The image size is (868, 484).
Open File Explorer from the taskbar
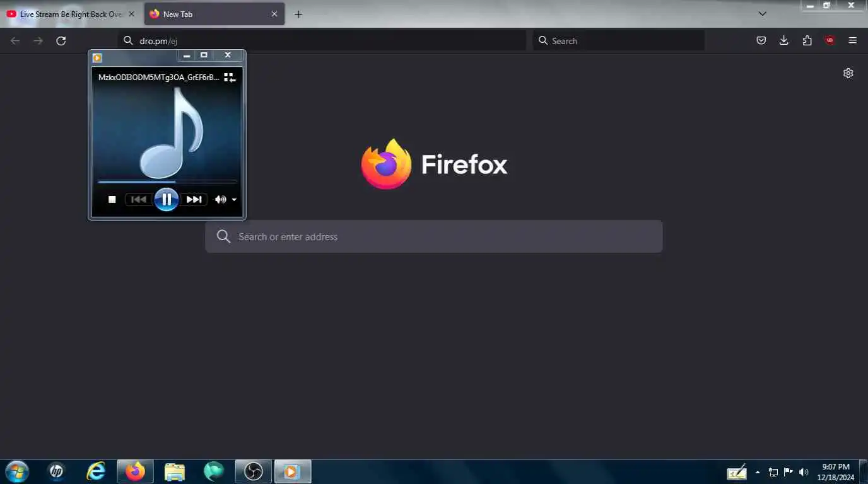click(175, 471)
